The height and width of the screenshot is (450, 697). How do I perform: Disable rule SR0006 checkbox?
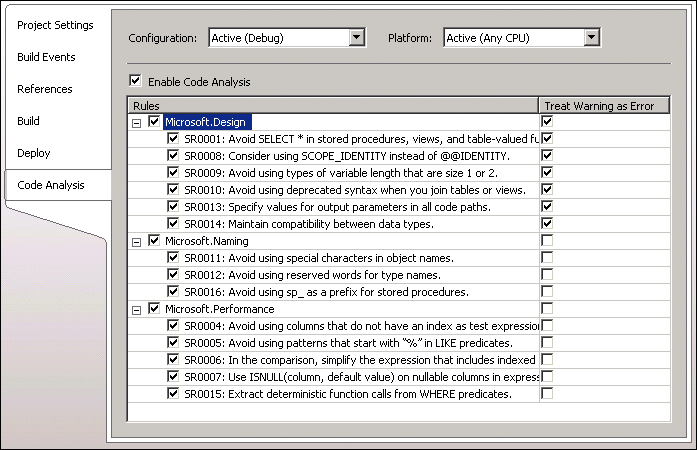(173, 359)
